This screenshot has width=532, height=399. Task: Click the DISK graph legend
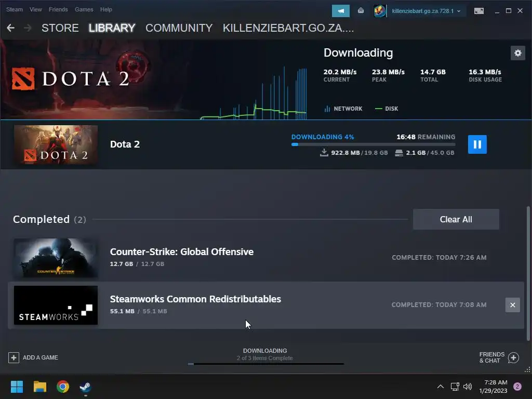[x=387, y=109]
